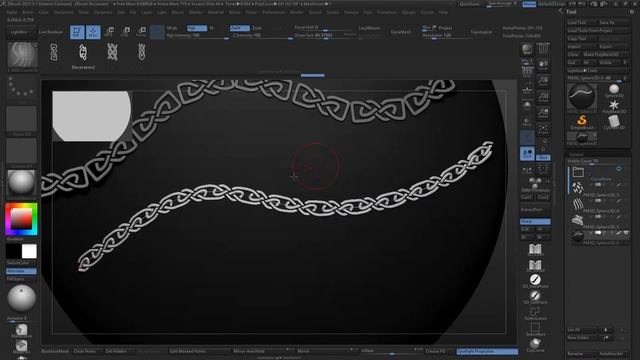Open the Zplugin menu
640x360 pixels.
coord(409,13)
